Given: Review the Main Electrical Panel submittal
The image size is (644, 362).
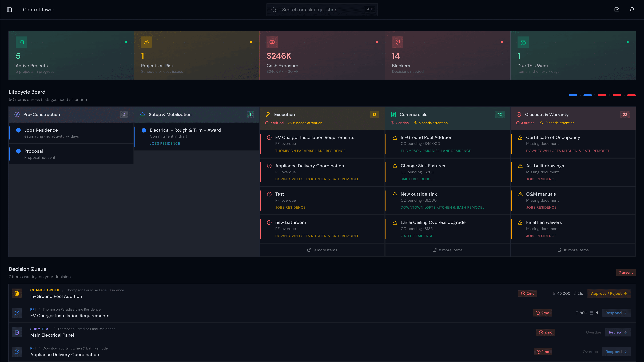Looking at the screenshot, I should pos(618,332).
